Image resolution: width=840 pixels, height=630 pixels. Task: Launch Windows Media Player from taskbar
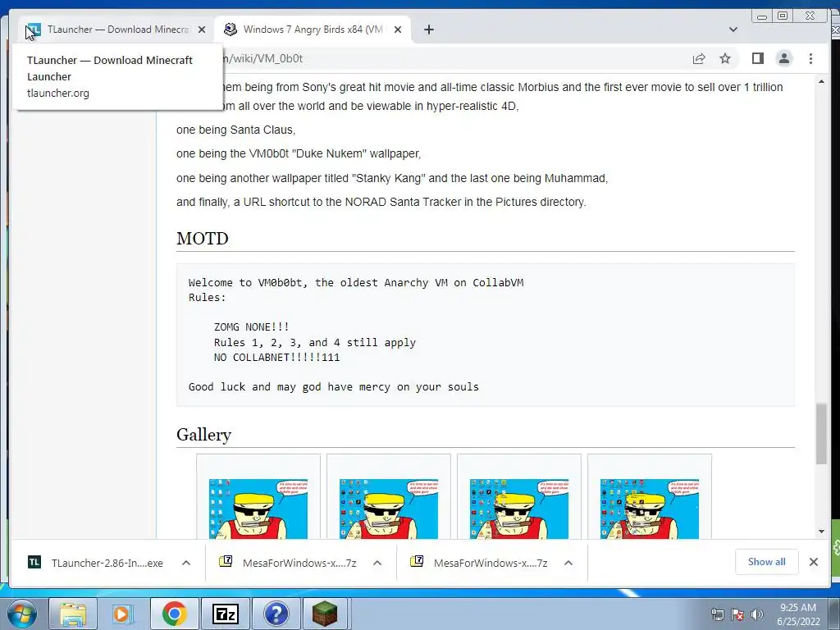[x=122, y=614]
